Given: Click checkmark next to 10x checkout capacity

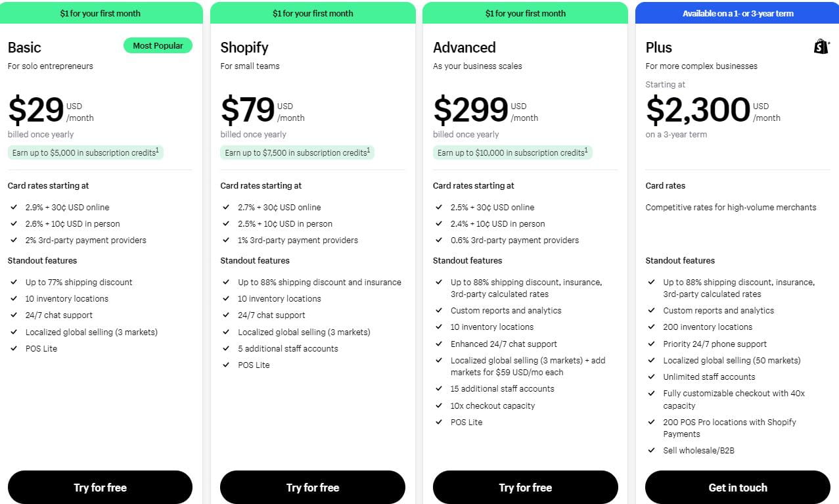Looking at the screenshot, I should (x=439, y=405).
